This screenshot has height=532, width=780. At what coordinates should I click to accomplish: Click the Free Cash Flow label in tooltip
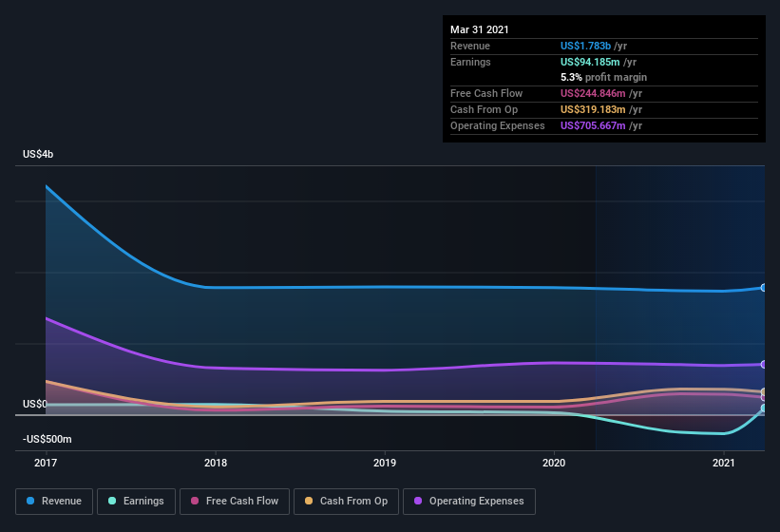click(486, 93)
